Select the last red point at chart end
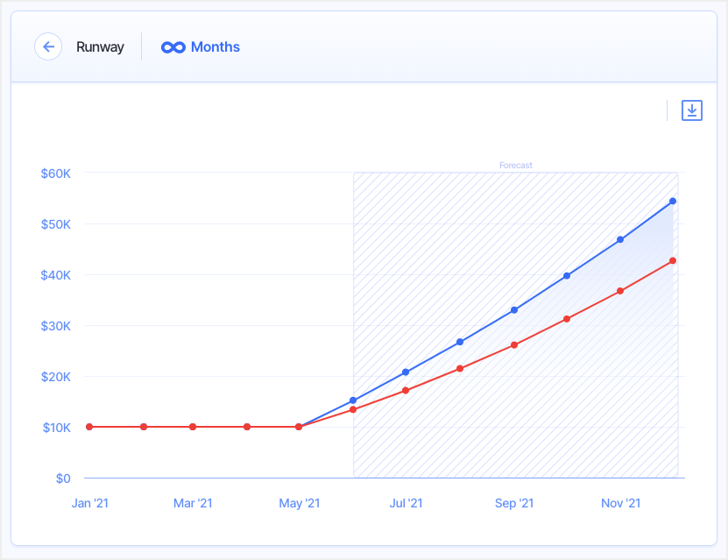The image size is (728, 560). [x=673, y=261]
